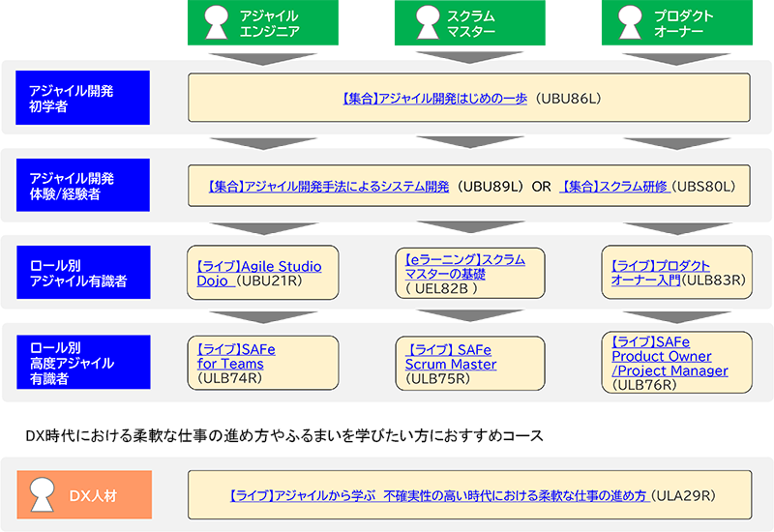
Task: Click the OR text between courses
Action: tap(541, 187)
